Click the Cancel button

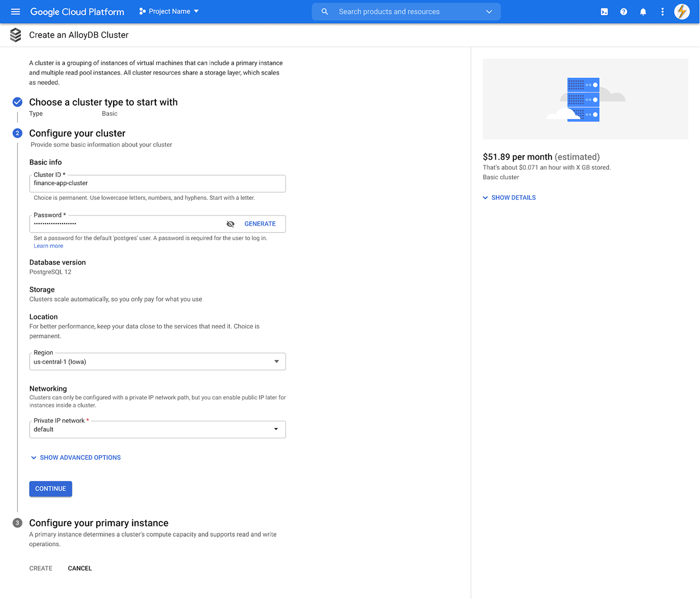(80, 568)
